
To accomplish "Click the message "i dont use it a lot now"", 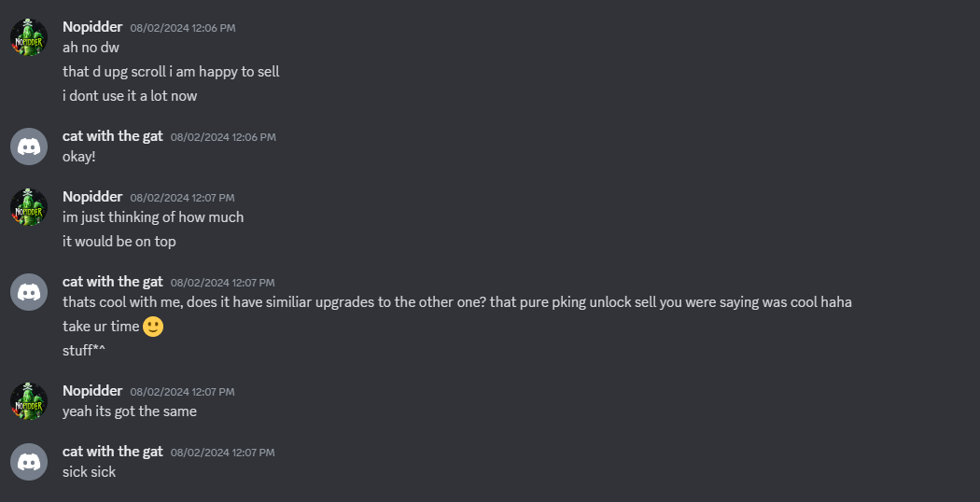I will (x=130, y=95).
